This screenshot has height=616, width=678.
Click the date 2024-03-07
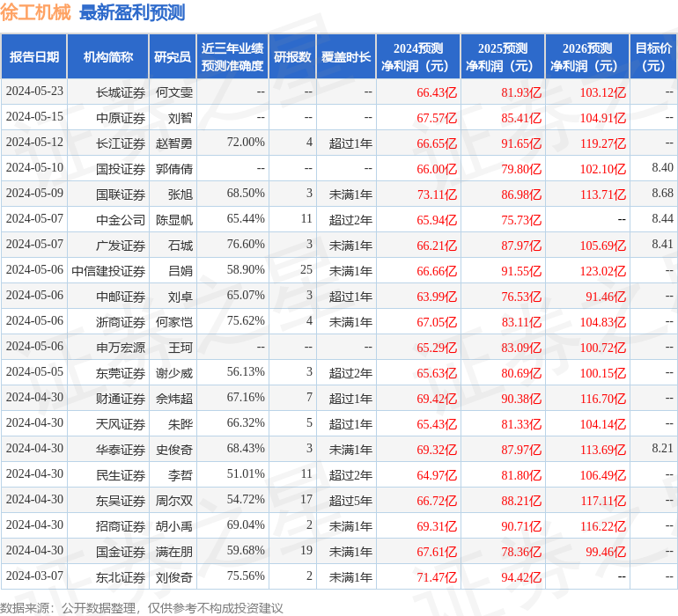(x=34, y=576)
